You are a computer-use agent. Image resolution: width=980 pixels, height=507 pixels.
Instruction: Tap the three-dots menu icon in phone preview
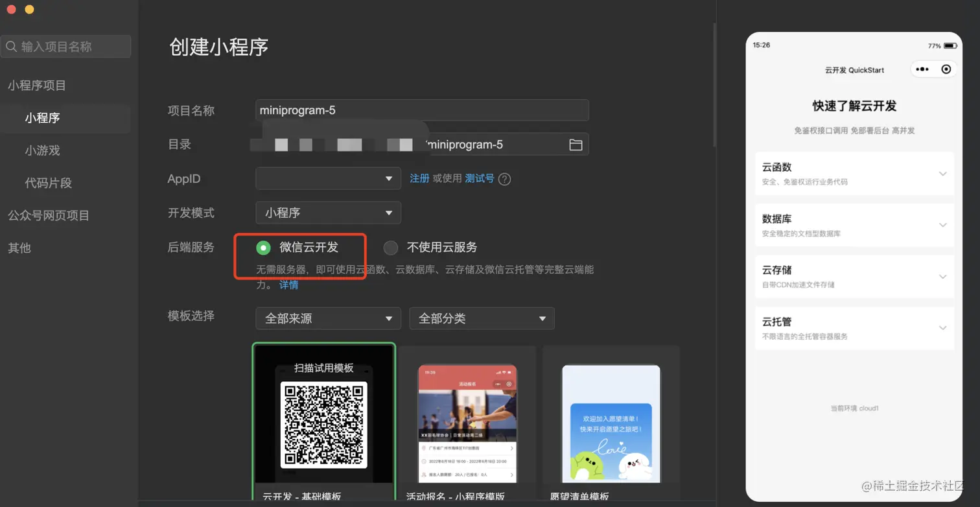pos(922,69)
